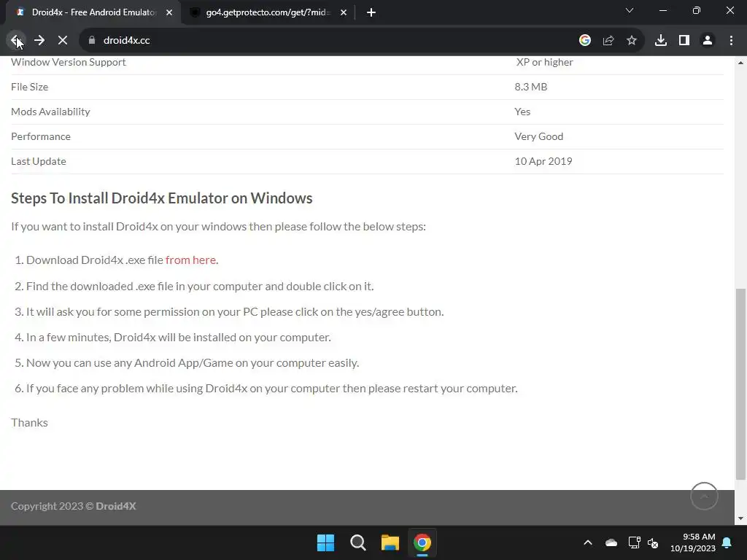
Task: Click the scrollbar up arrow
Action: click(x=740, y=63)
